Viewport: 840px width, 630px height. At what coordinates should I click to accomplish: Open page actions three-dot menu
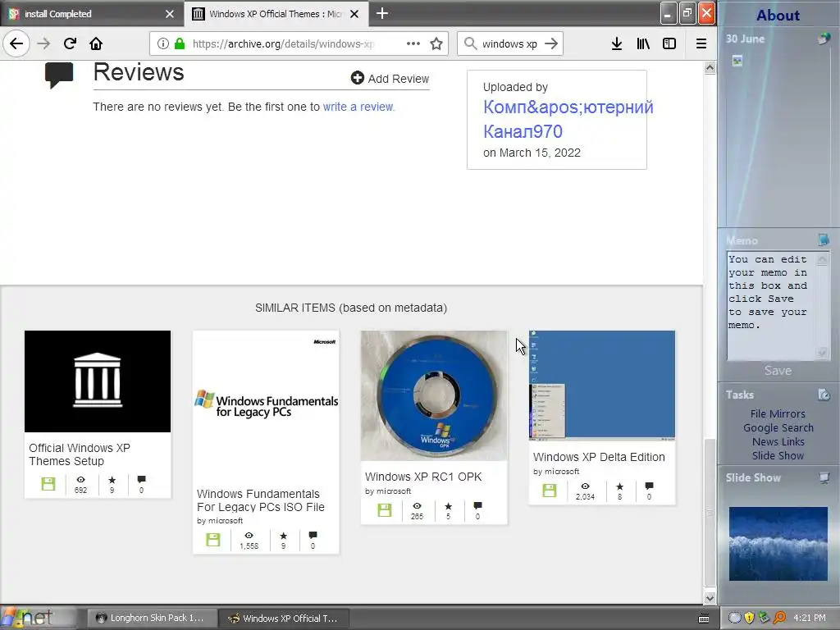click(x=413, y=43)
